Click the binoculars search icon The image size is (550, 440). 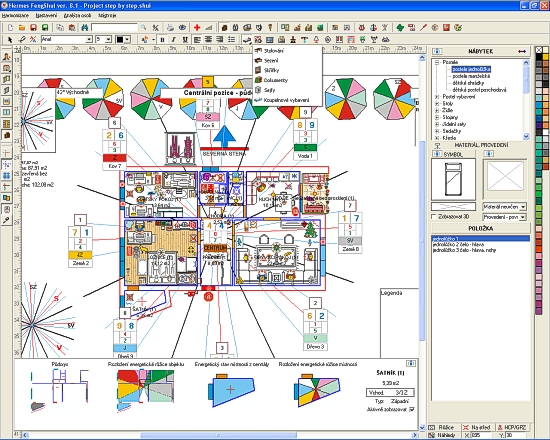pyautogui.click(x=85, y=27)
